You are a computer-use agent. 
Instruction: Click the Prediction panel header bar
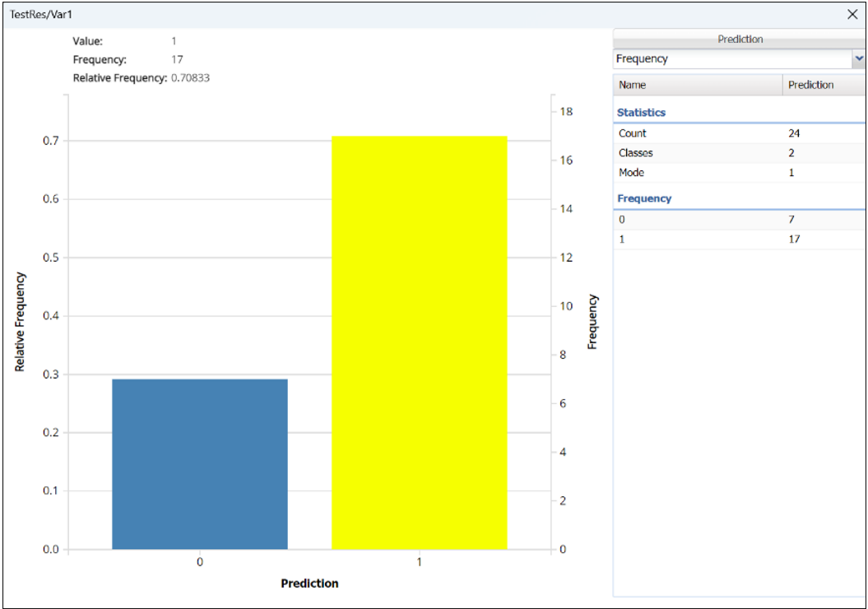pos(739,40)
